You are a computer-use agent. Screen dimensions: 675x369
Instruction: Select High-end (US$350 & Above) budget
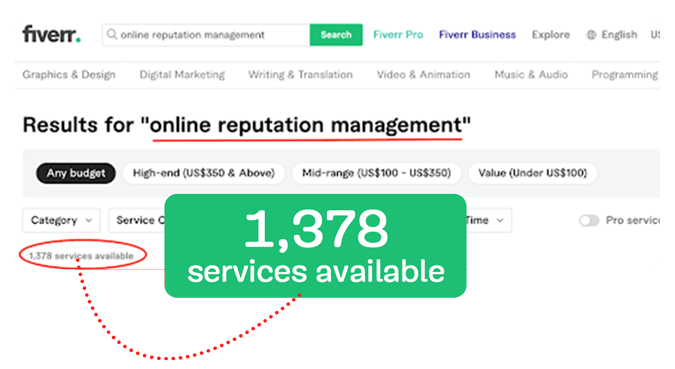204,173
